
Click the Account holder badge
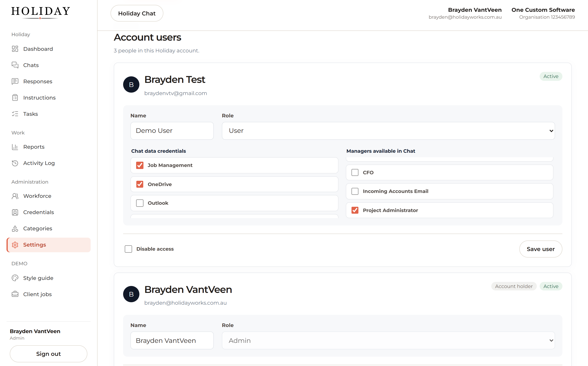[514, 286]
